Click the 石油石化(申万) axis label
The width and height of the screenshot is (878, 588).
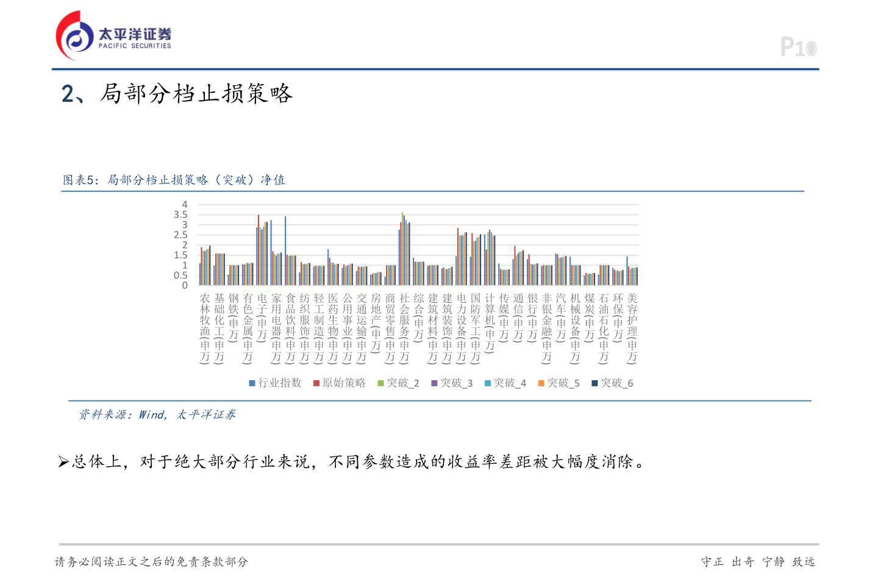click(604, 328)
